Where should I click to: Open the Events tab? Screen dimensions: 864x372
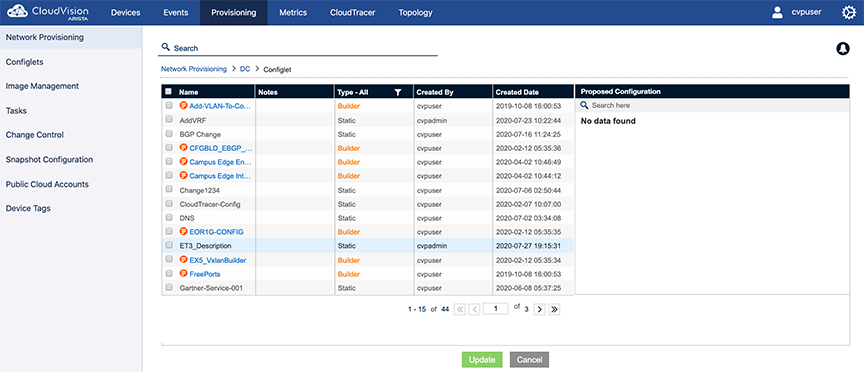click(x=176, y=13)
